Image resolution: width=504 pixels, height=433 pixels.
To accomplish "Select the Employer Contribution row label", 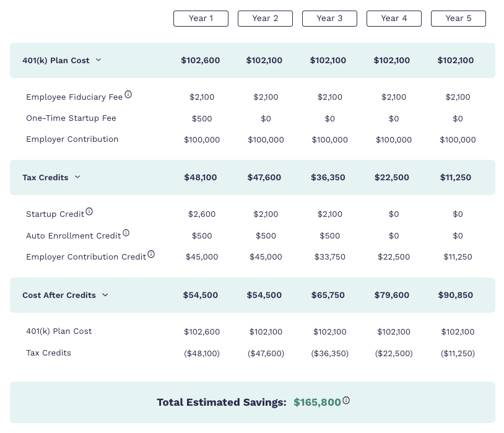I will point(72,139).
